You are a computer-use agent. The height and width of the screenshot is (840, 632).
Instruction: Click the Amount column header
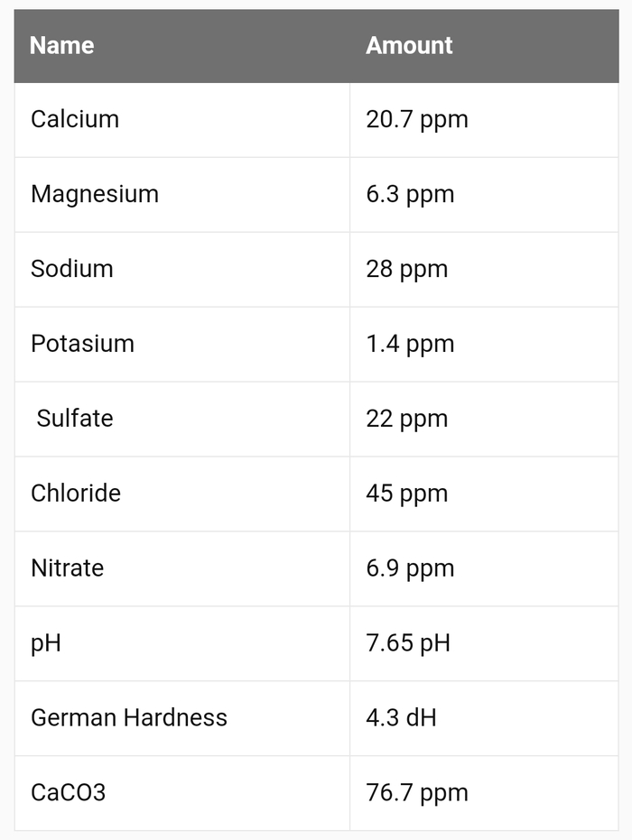[409, 45]
